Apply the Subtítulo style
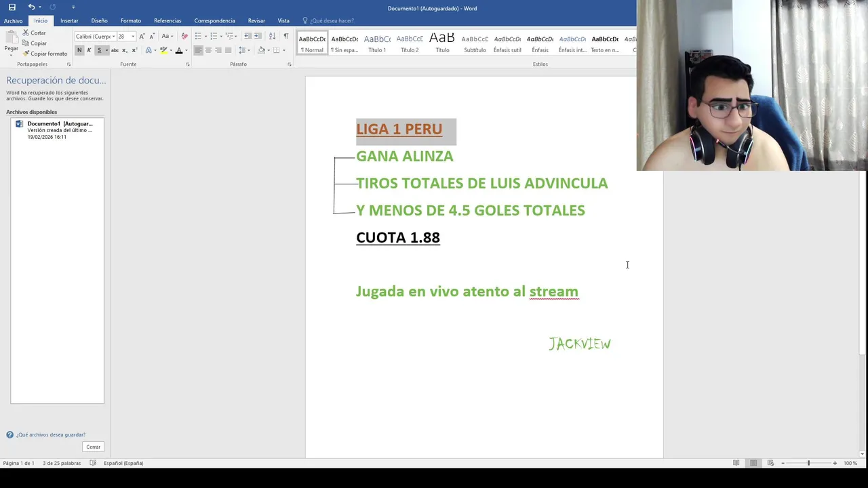This screenshot has width=868, height=488. [475, 43]
